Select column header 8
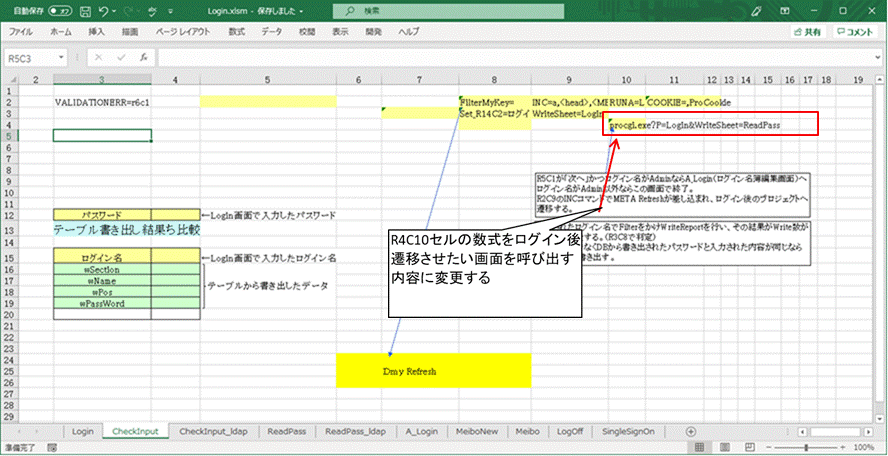Image resolution: width=888 pixels, height=456 pixels. point(494,80)
